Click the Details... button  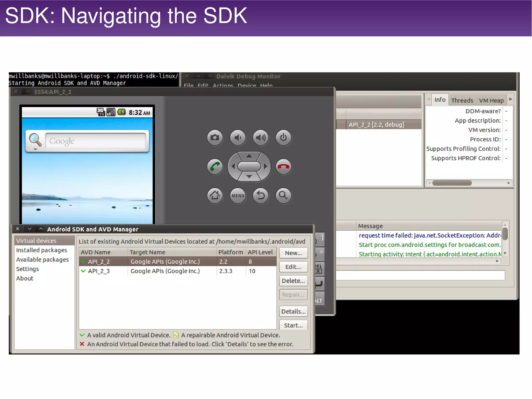click(294, 311)
